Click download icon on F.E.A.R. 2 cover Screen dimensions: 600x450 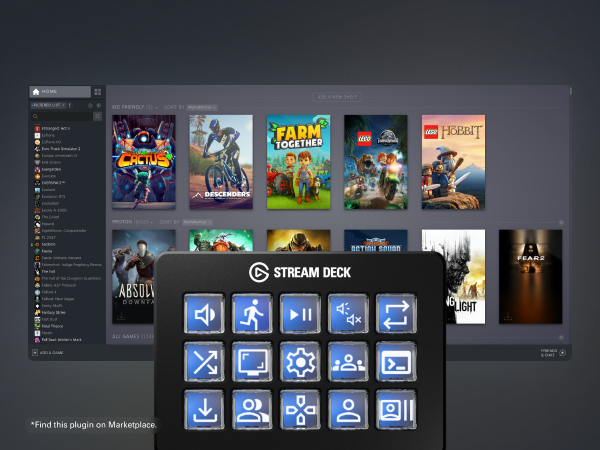tap(508, 316)
